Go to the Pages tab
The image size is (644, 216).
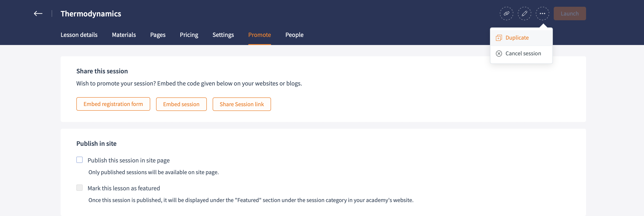[x=158, y=35]
